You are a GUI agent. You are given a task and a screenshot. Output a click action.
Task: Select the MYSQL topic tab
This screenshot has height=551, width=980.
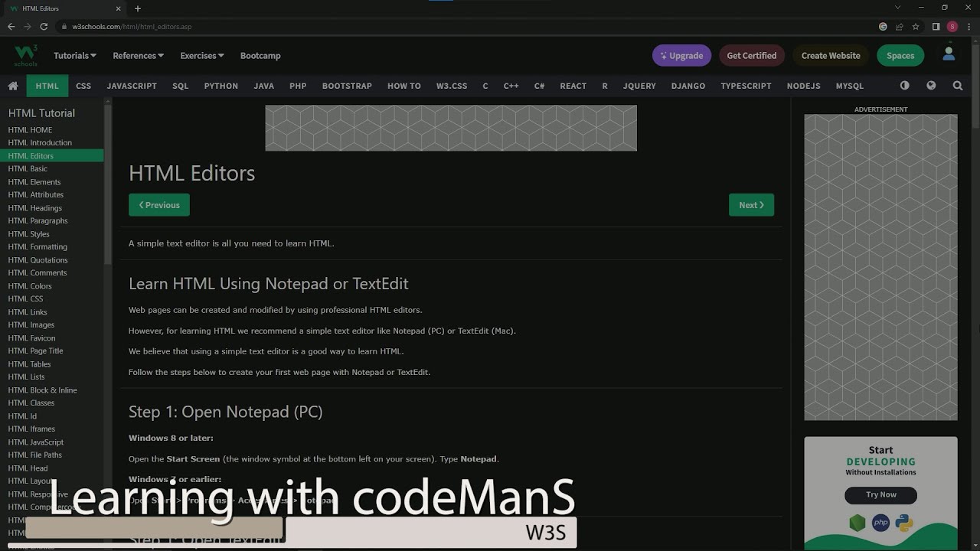pyautogui.click(x=850, y=86)
